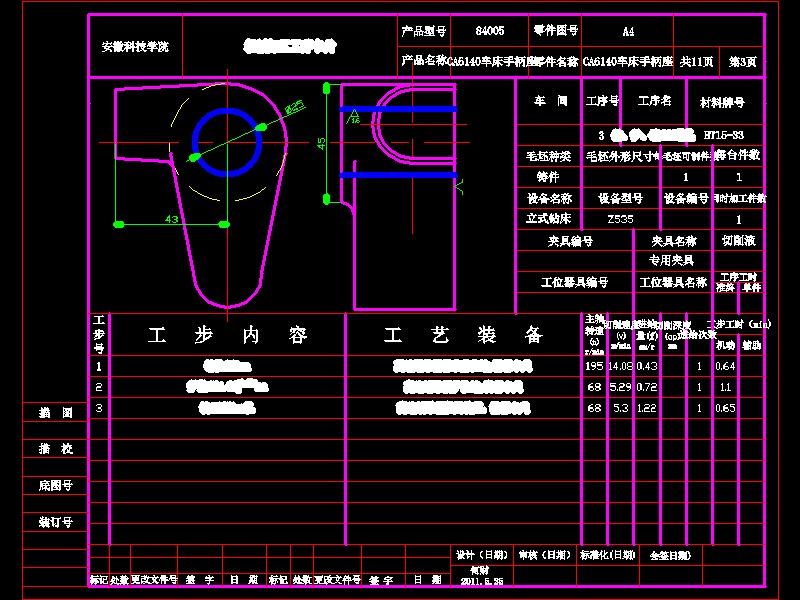Viewport: 800px width, 600px height.
Task: Click the 立式钻床 equipment name
Action: click(548, 219)
